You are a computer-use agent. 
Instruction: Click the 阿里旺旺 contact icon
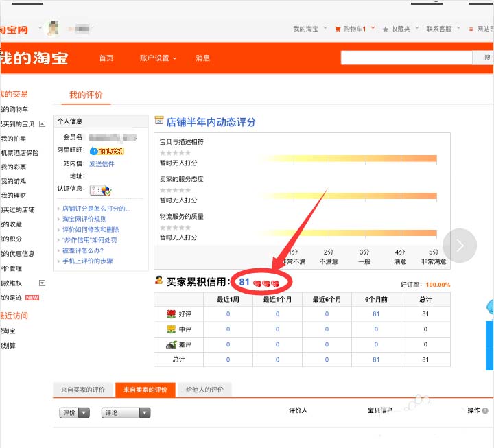pos(107,151)
